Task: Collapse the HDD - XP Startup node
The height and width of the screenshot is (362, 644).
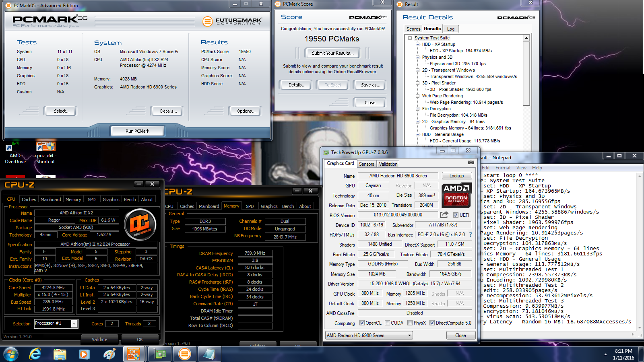Action: pyautogui.click(x=417, y=45)
